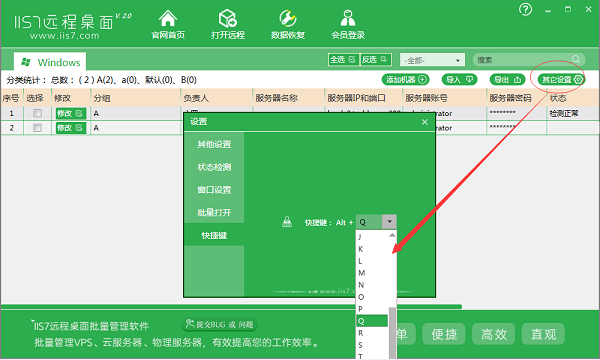Open the 其他设置 settings section
600x360 pixels.
(214, 144)
